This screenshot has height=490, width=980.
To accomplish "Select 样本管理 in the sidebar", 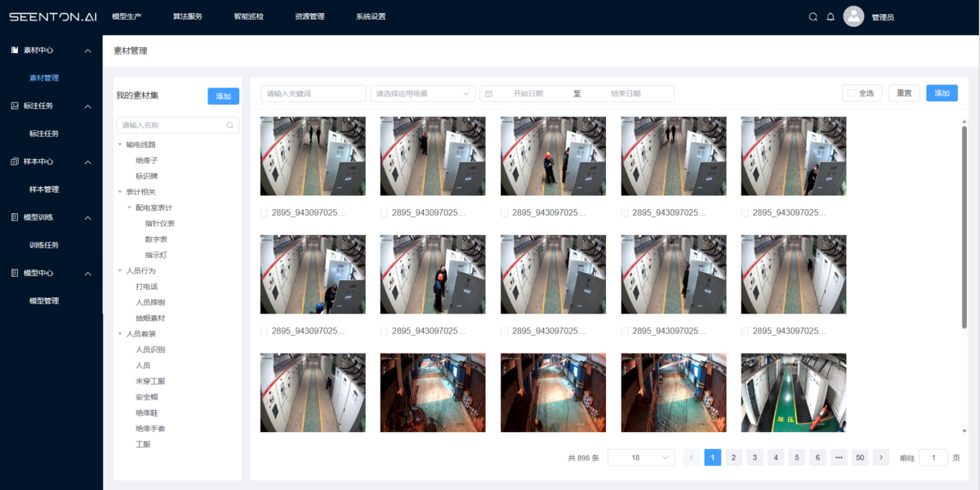I will point(44,189).
